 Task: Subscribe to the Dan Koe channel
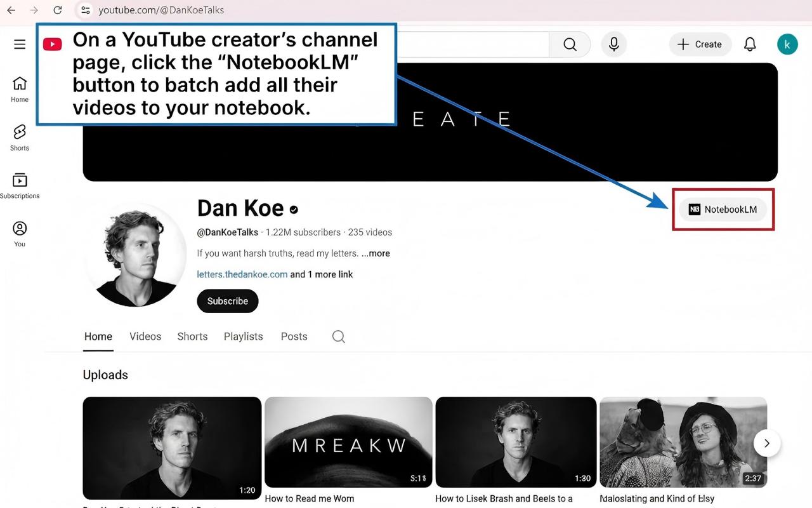[x=228, y=301]
